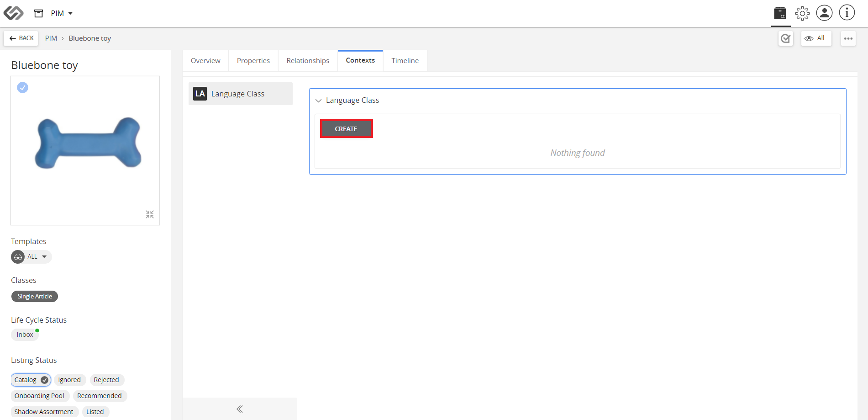Click the Bluebone toy title

45,65
